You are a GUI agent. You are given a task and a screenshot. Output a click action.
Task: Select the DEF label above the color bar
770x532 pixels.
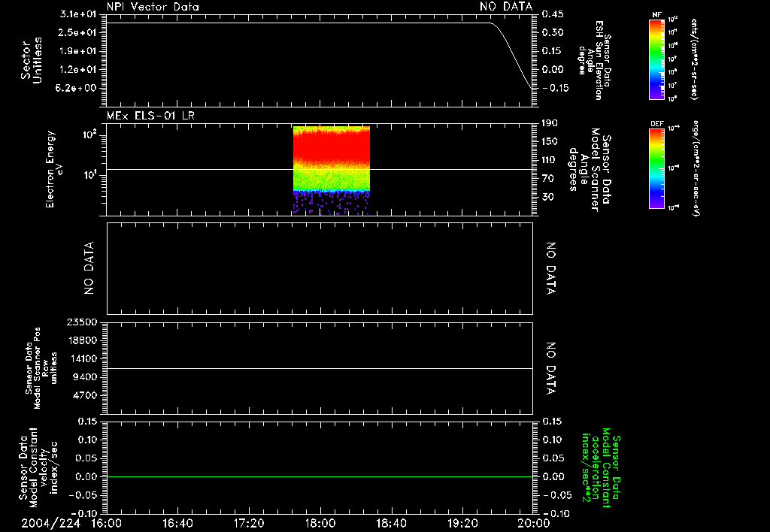click(657, 124)
